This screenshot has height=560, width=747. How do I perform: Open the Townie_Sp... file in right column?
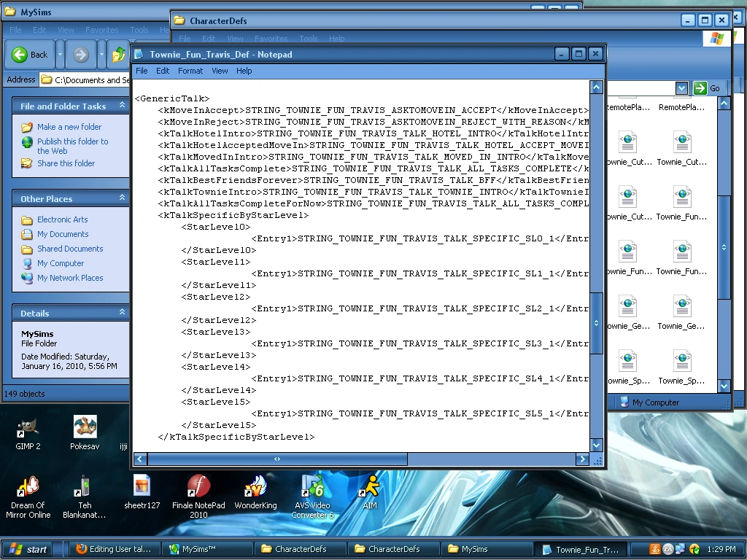point(682,367)
